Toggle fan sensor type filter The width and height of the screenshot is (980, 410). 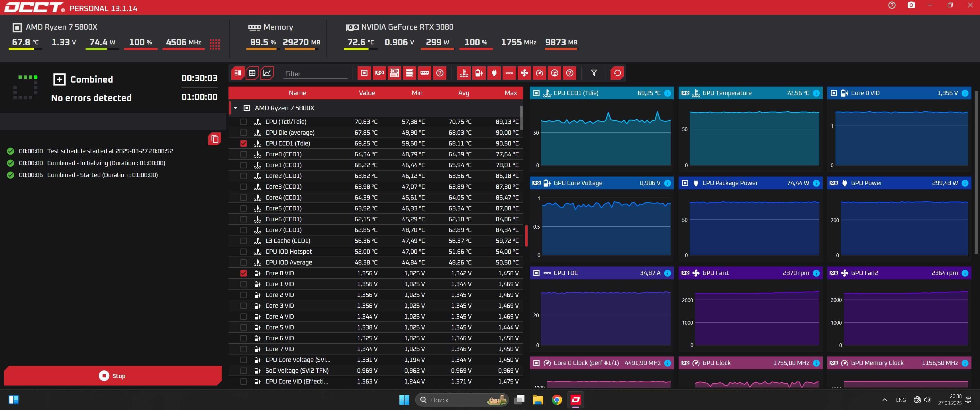525,73
